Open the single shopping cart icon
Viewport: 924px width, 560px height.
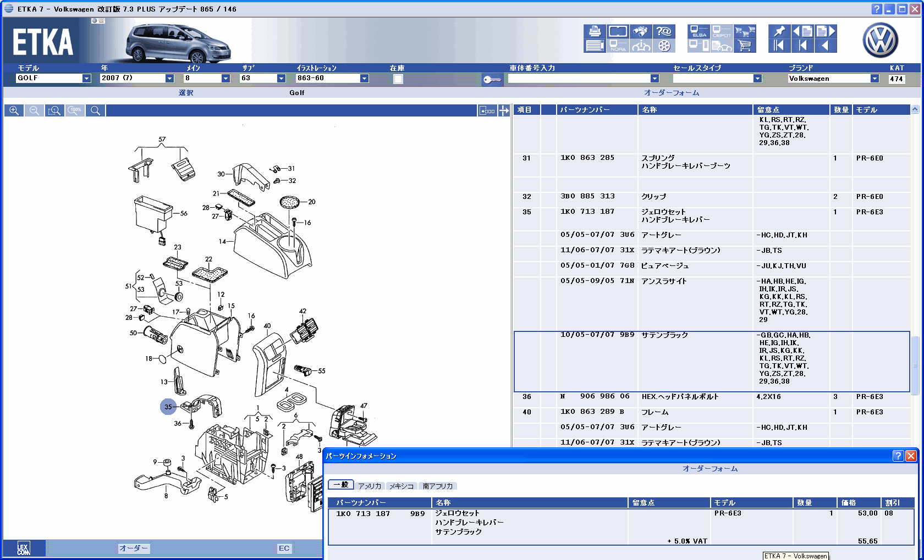(745, 46)
